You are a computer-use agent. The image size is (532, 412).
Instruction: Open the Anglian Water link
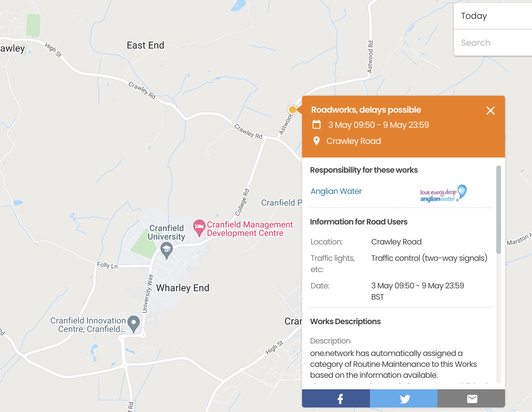(x=336, y=191)
